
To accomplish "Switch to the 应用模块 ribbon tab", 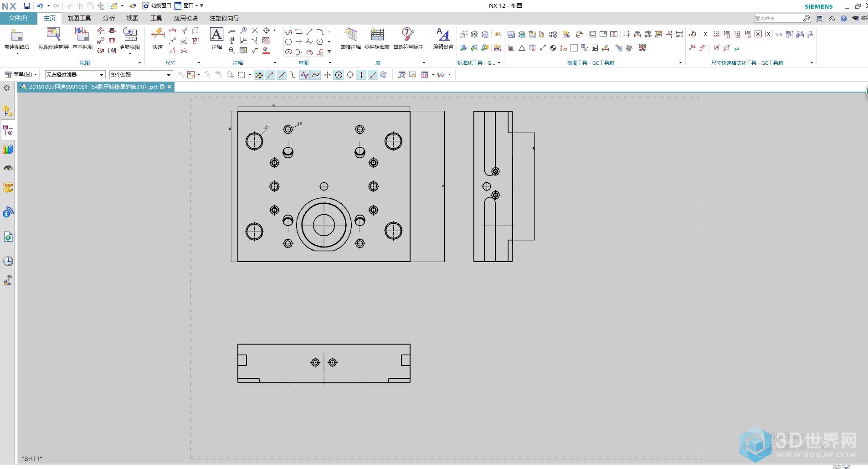I will click(185, 18).
